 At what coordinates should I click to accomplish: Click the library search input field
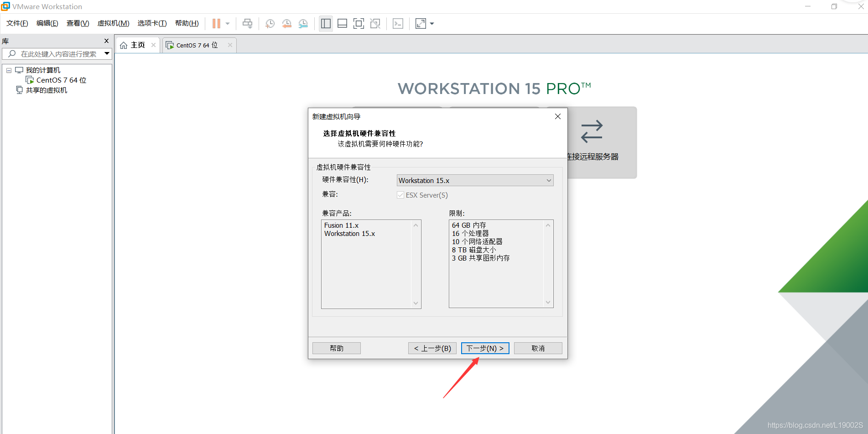pos(57,54)
